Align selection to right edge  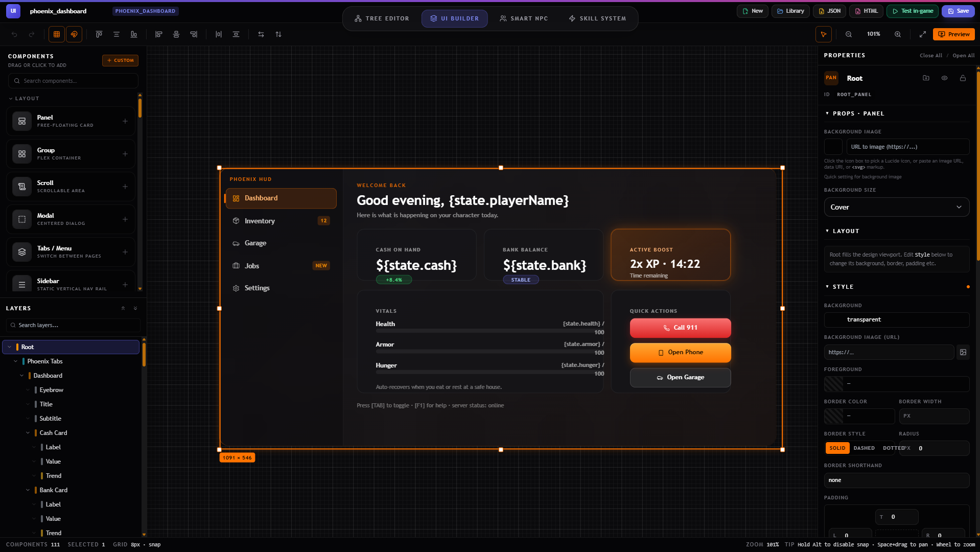(x=194, y=34)
